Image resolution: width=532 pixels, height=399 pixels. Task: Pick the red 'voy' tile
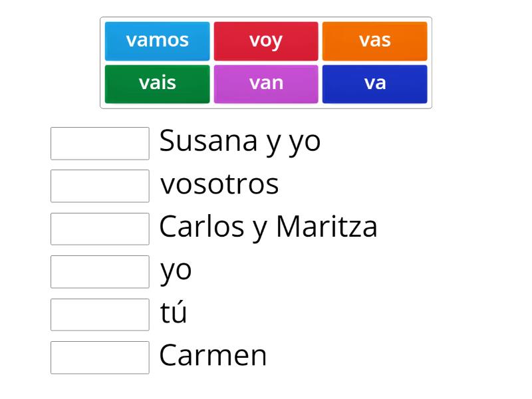coord(266,41)
